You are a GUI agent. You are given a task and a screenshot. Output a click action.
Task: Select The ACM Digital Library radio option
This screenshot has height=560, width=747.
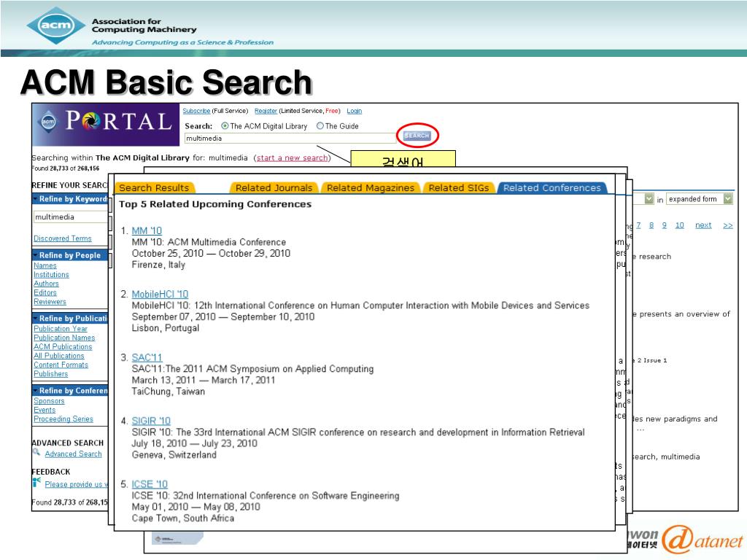point(225,125)
